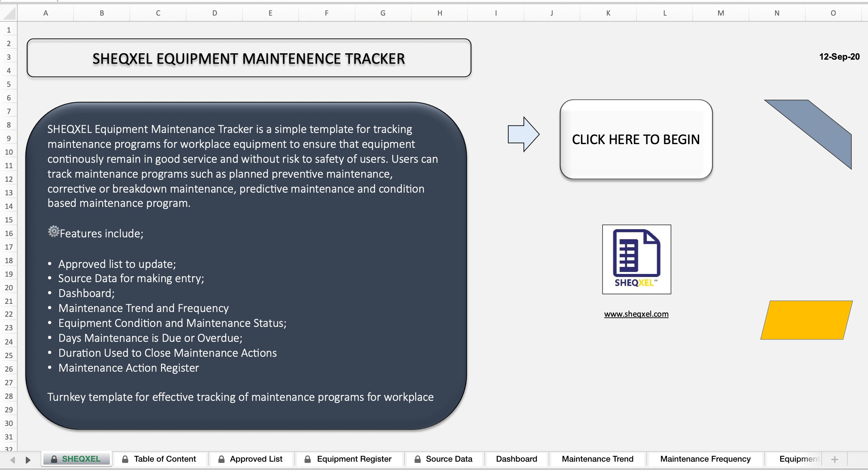
Task: Select column G header
Action: coord(382,13)
